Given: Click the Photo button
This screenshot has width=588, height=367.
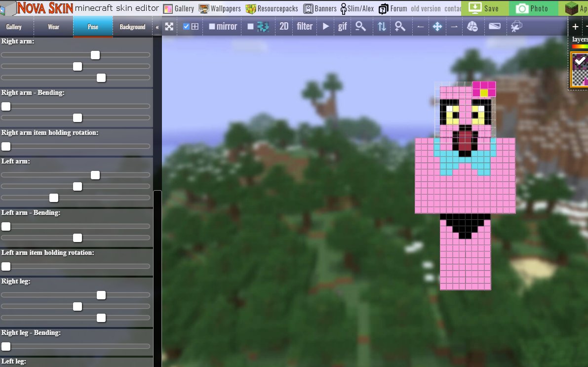Looking at the screenshot, I should [x=533, y=8].
